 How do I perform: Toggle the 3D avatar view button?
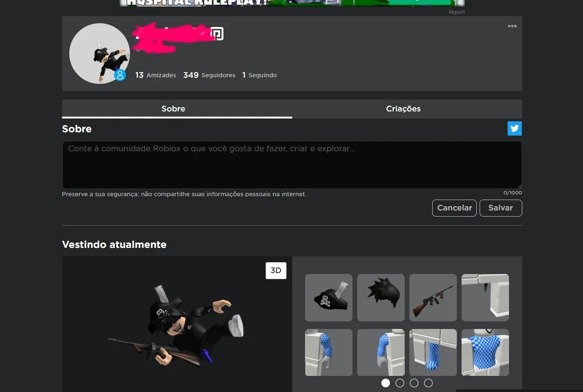tap(276, 271)
